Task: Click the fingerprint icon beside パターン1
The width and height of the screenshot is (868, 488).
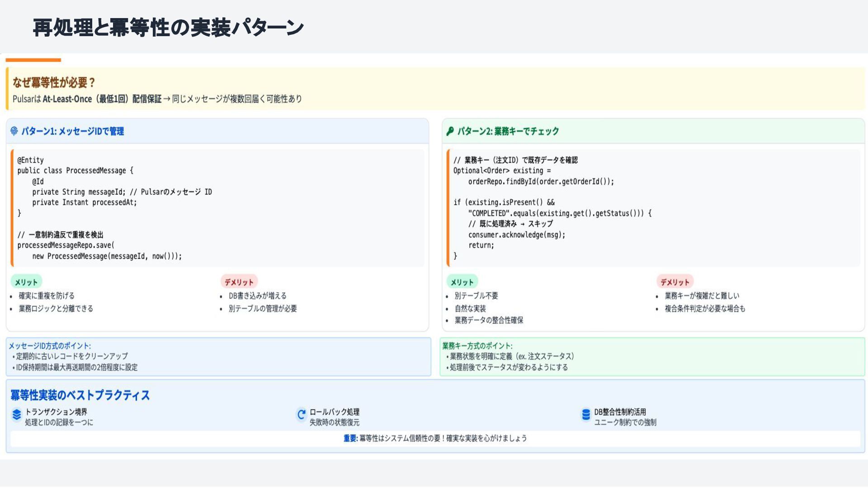Action: (14, 131)
